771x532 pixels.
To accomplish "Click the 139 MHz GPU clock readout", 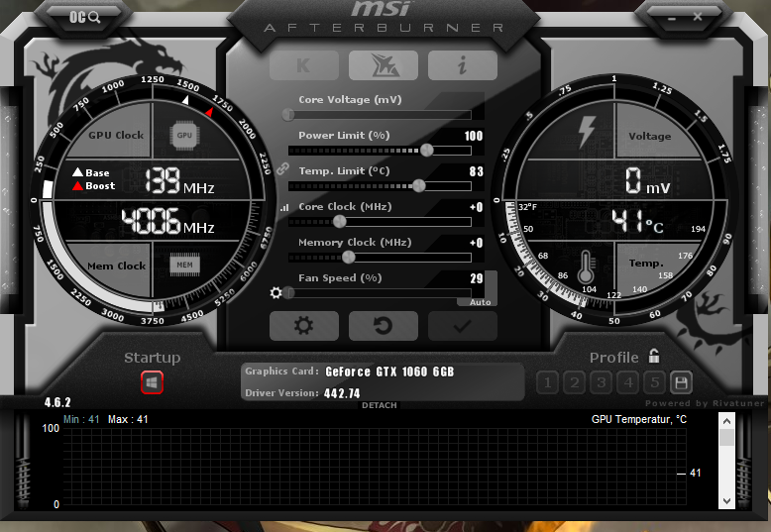I will (179, 180).
